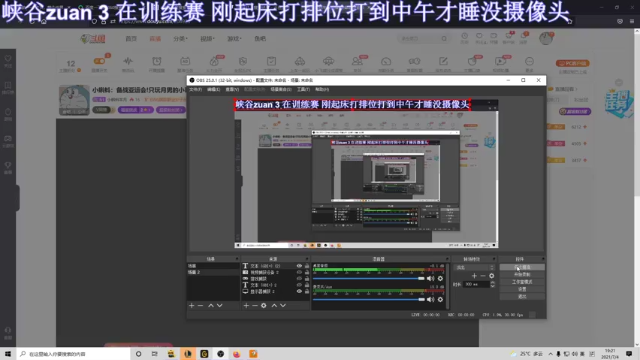Toggle the lock on the first 文本 (GDI+) source

coord(307,266)
